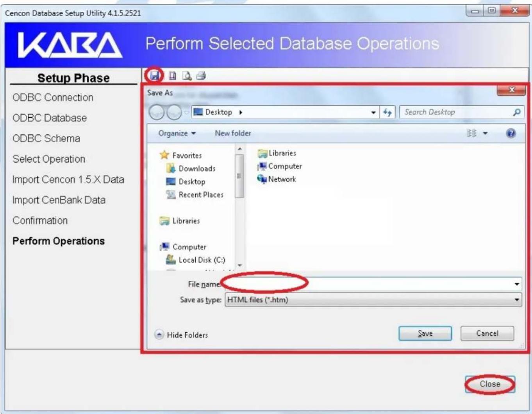This screenshot has height=414, width=532.
Task: Click the navigation pane scroll down arrow
Action: tap(239, 265)
